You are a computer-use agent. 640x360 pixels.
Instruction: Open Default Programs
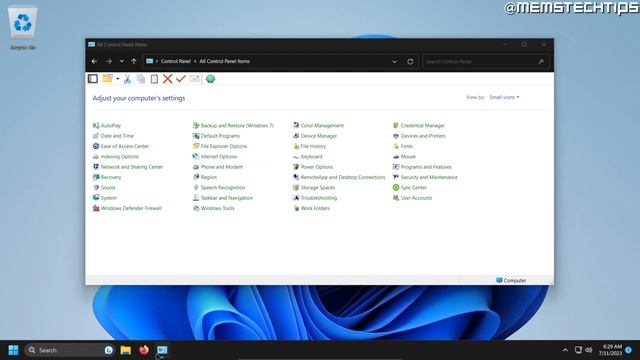coord(216,136)
